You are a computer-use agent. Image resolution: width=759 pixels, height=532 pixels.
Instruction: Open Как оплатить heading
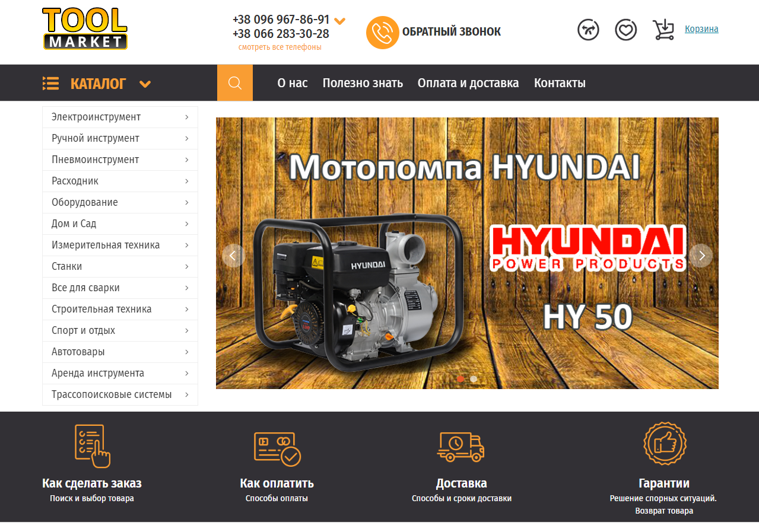277,483
